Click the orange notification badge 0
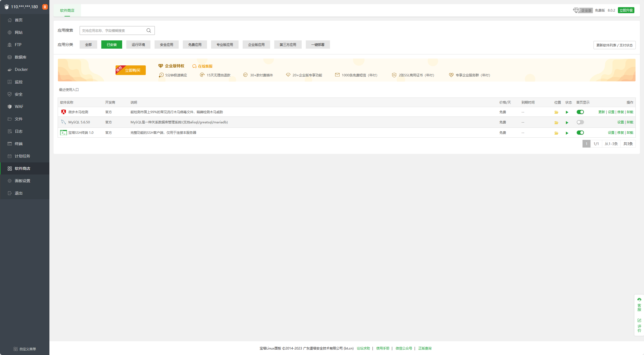The image size is (644, 355). coord(45,7)
